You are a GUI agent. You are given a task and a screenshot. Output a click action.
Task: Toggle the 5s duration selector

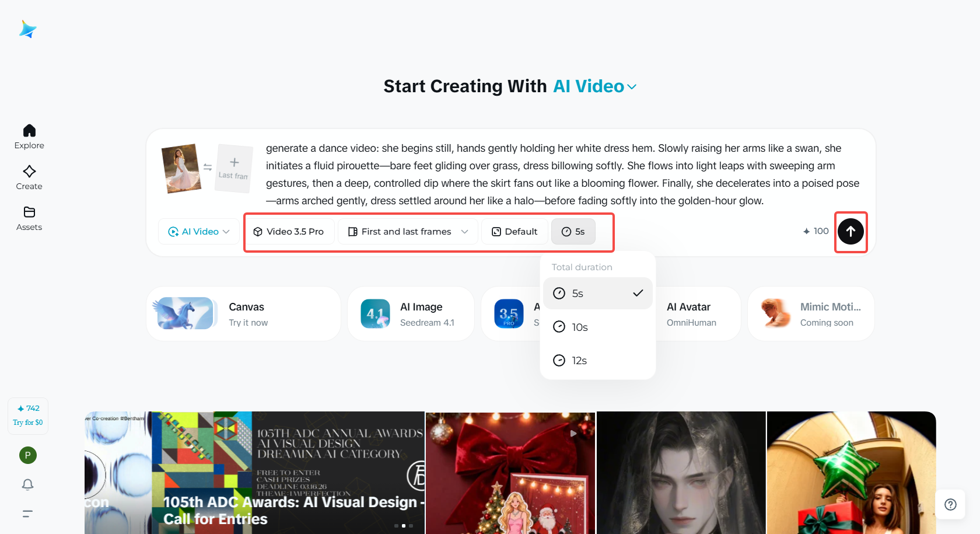(573, 232)
